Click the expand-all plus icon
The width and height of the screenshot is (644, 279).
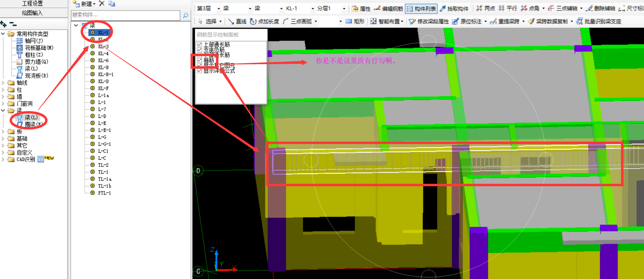pyautogui.click(x=3, y=24)
